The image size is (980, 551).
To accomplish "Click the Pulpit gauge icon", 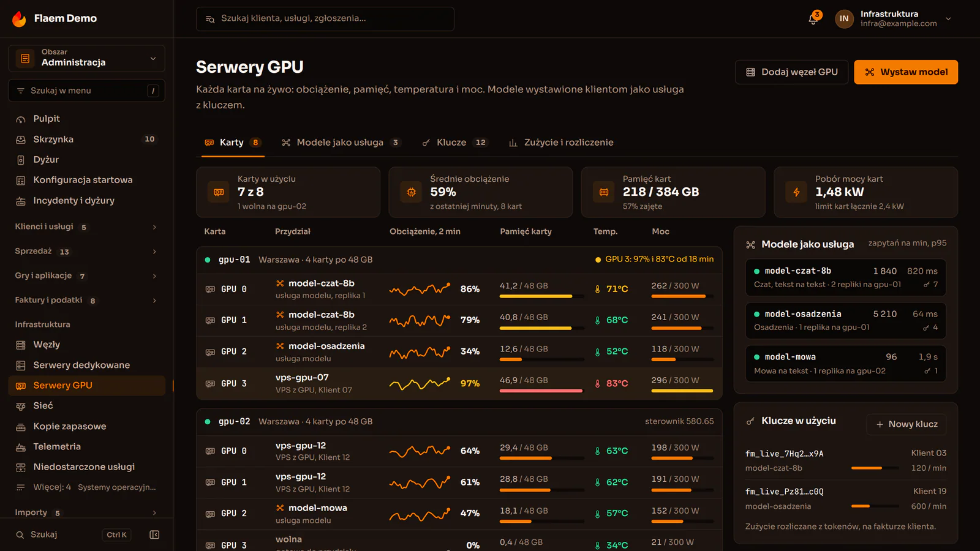I will pos(21,119).
